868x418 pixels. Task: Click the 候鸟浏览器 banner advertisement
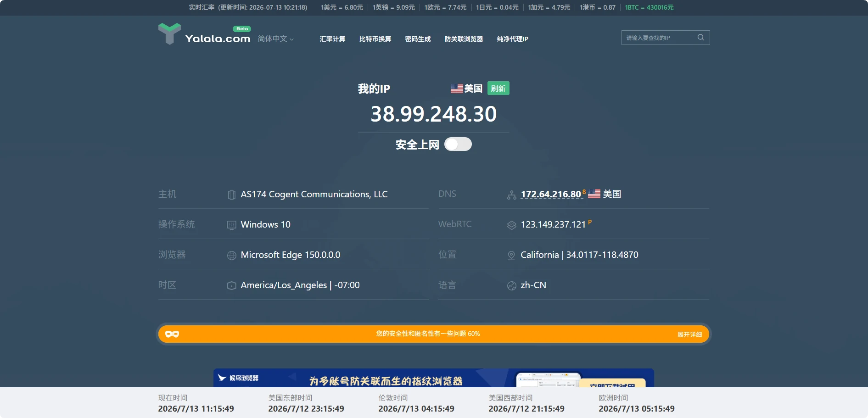click(433, 378)
